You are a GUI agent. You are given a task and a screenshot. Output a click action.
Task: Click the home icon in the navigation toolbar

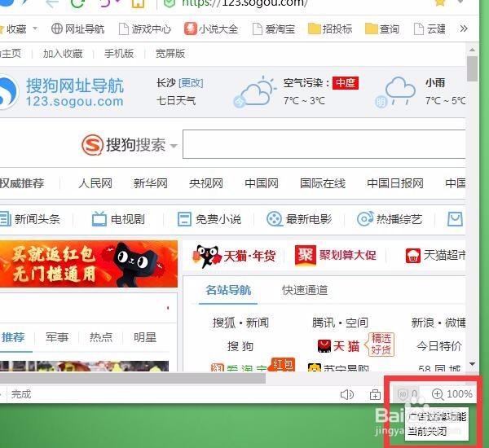139,3
